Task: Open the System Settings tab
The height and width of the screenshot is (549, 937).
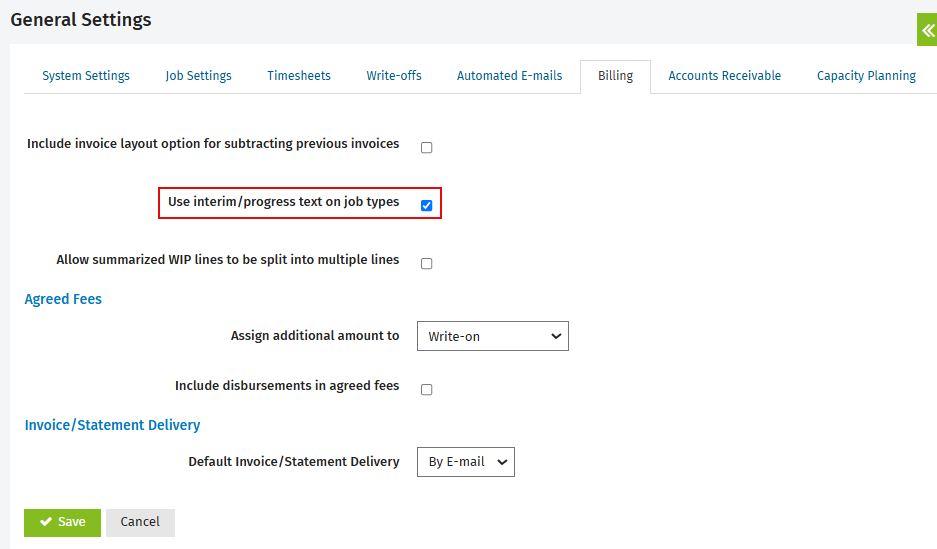Action: point(85,76)
